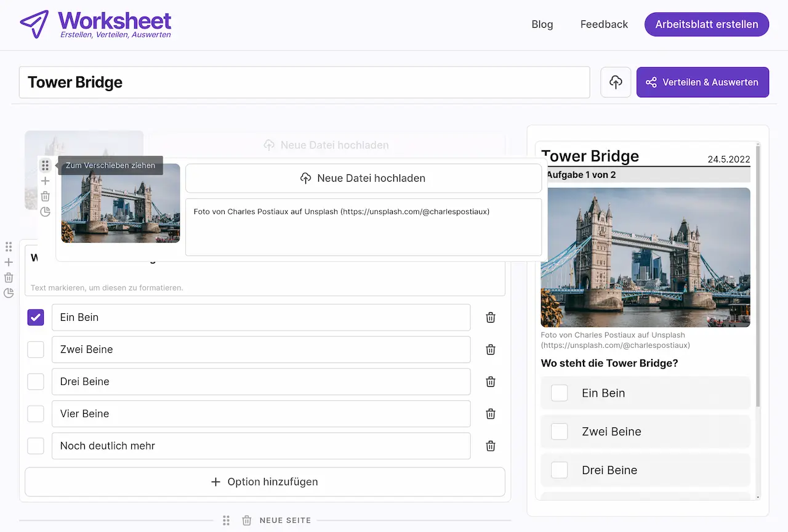788x532 pixels.
Task: Click 'Option hinzufügen' button
Action: click(x=265, y=482)
